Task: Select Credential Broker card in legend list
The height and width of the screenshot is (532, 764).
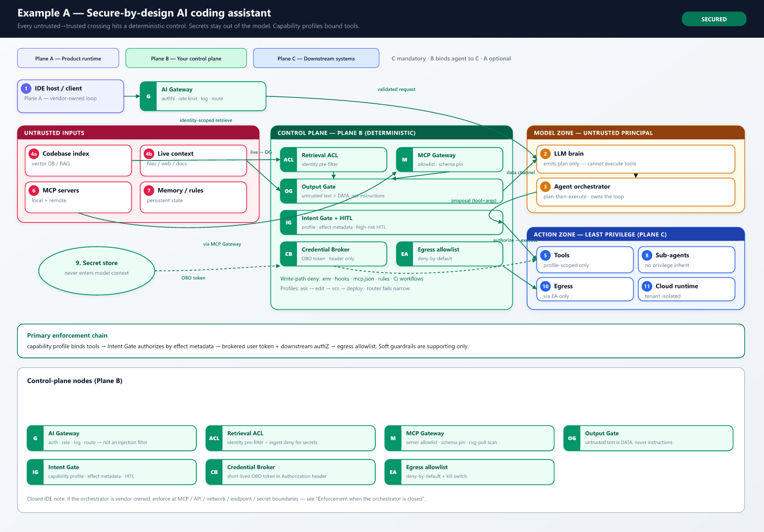Action: pos(290,472)
